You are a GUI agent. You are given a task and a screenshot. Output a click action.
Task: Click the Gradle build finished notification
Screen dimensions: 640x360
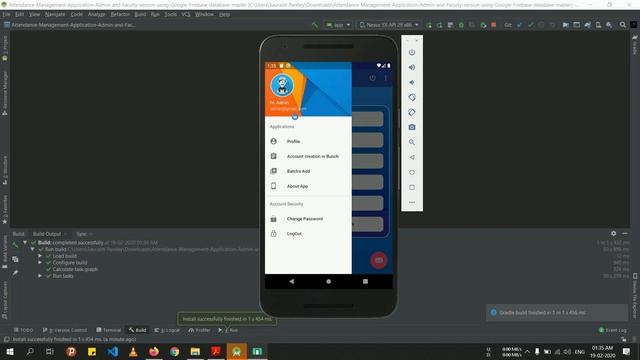click(x=557, y=313)
